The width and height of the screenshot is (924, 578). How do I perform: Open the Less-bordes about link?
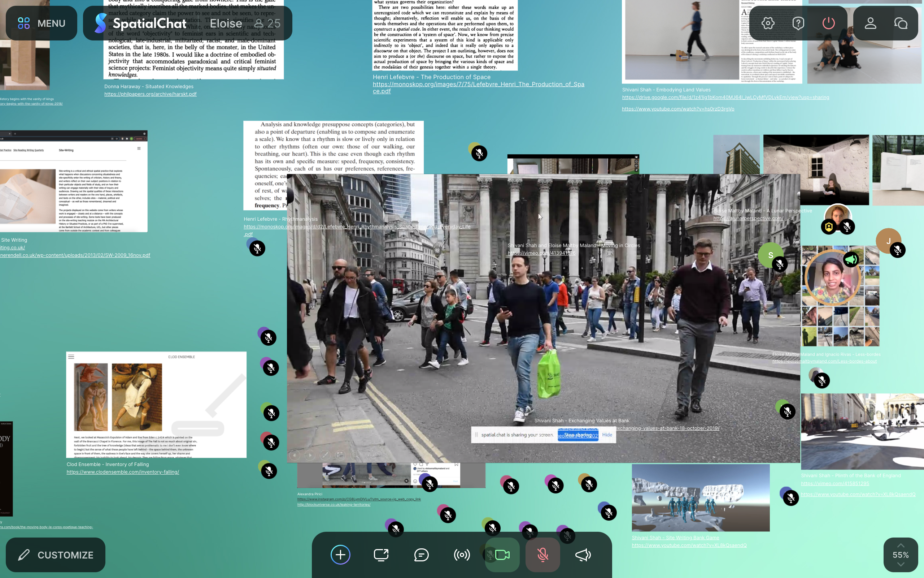824,361
